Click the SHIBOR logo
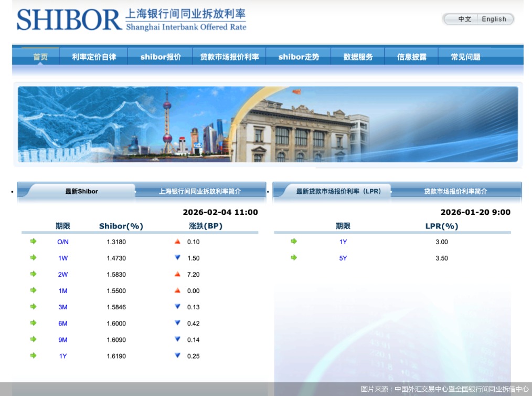The width and height of the screenshot is (532, 396). tap(66, 20)
